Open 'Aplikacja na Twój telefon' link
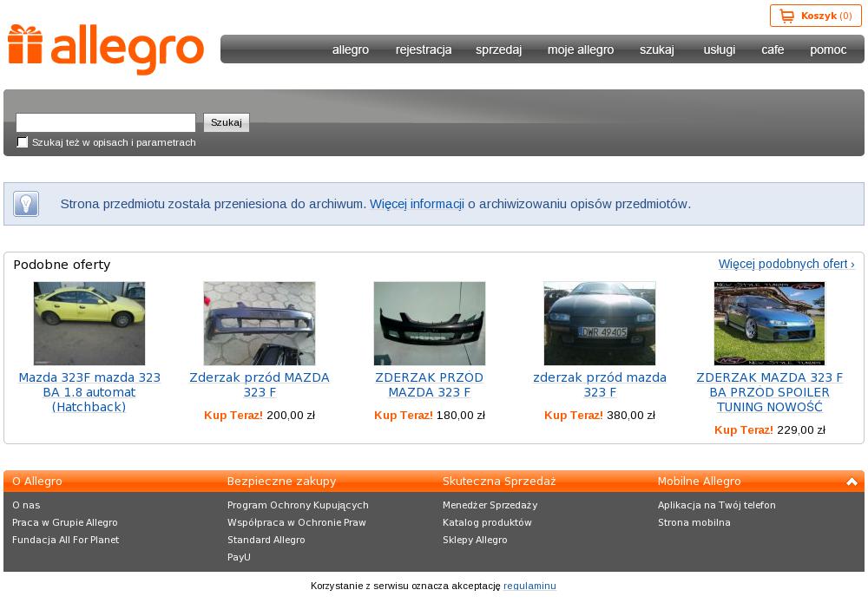Viewport: 868px width, 603px height. (717, 505)
